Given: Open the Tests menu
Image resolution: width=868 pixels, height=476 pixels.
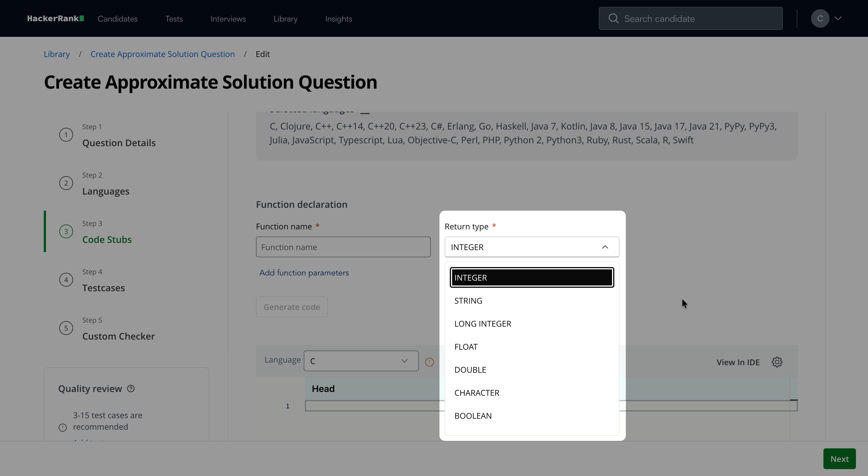Looking at the screenshot, I should pyautogui.click(x=174, y=19).
